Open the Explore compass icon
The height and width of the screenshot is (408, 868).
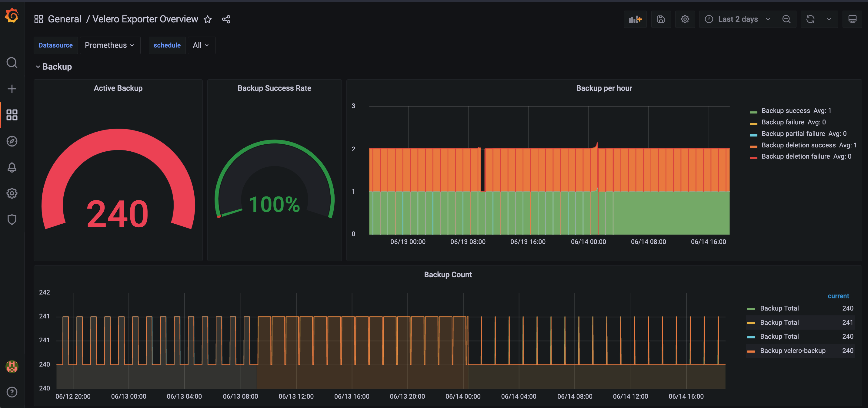click(12, 141)
